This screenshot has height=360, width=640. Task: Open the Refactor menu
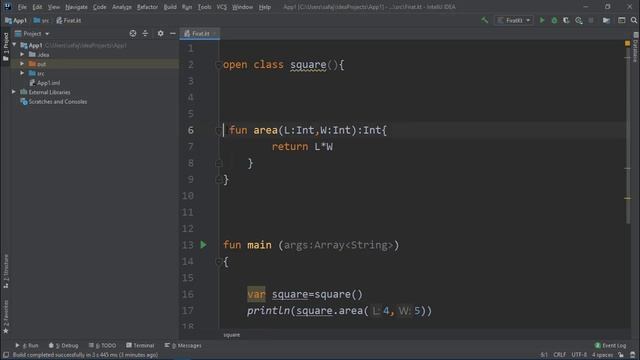pos(147,7)
